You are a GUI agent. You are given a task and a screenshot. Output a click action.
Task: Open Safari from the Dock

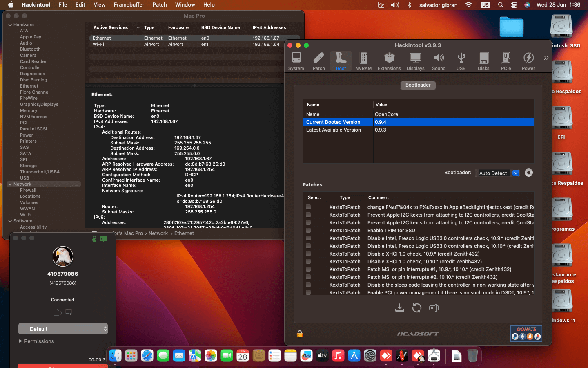point(147,355)
